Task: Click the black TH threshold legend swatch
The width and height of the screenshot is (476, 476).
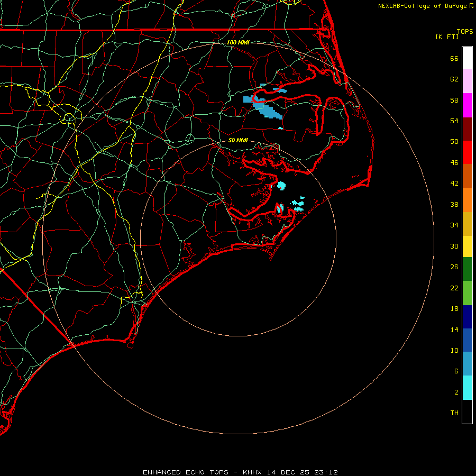Action: 467,411
